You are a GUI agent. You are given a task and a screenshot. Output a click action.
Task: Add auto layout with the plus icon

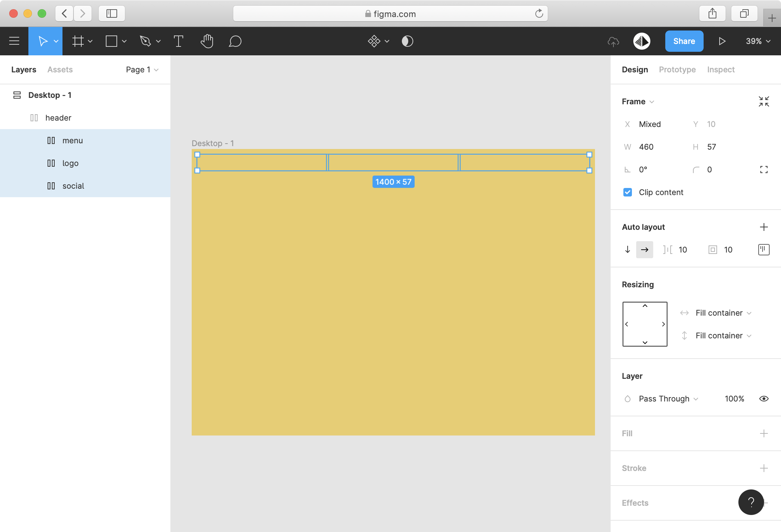tap(764, 227)
